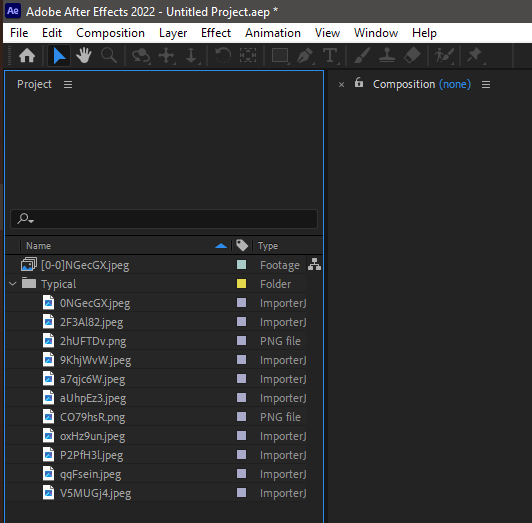Click the Home icon in toolbar
532x523 pixels.
coord(27,56)
